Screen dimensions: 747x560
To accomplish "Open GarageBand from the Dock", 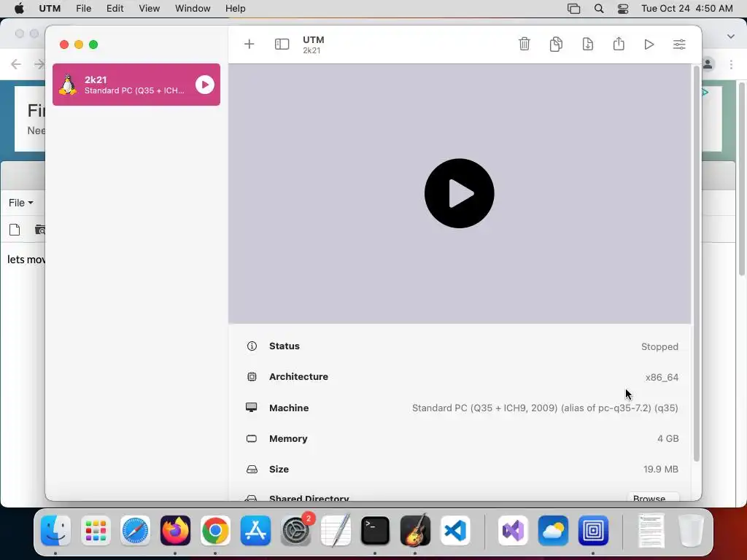I will 415,531.
